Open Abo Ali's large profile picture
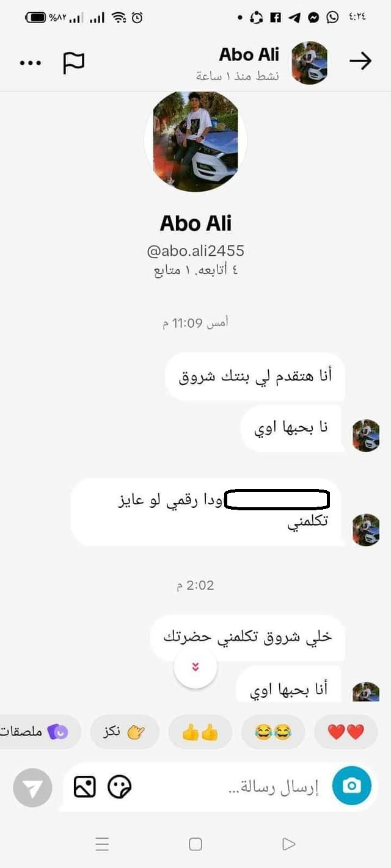Image resolution: width=391 pixels, height=868 pixels. (x=195, y=142)
